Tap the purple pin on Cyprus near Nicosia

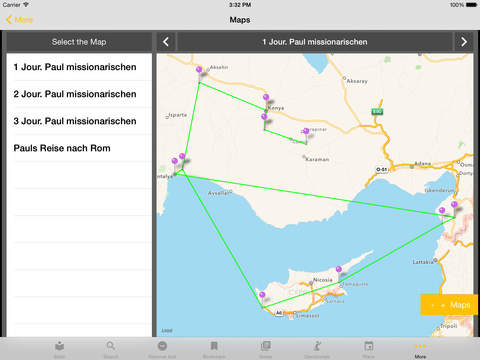click(x=339, y=269)
